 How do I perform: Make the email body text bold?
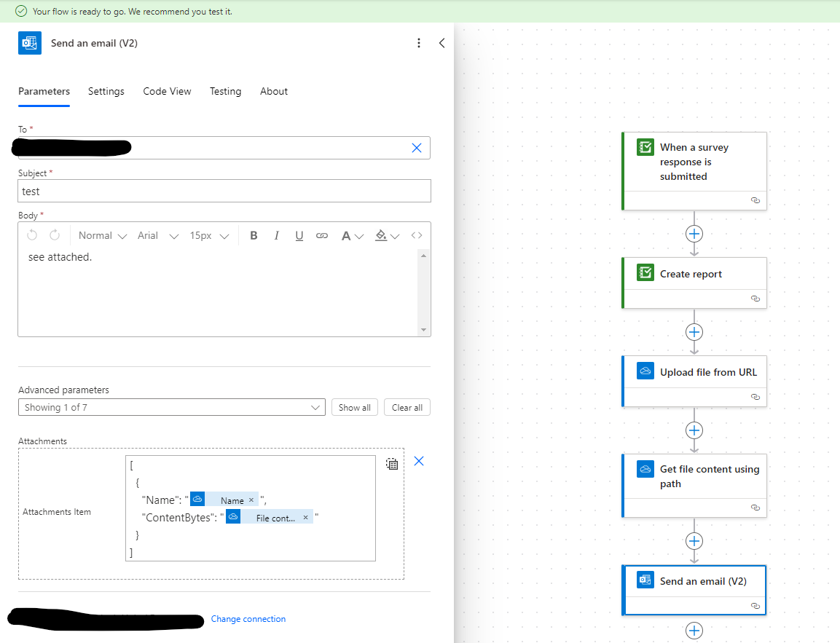(x=254, y=235)
